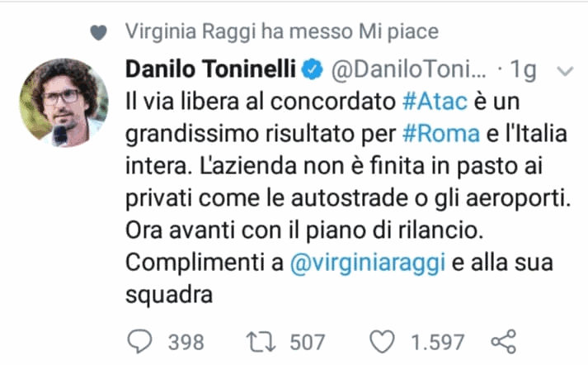Viewport: 588px width, 365px height.
Task: Open Danilo Toninelli's profile picture
Action: (64, 103)
